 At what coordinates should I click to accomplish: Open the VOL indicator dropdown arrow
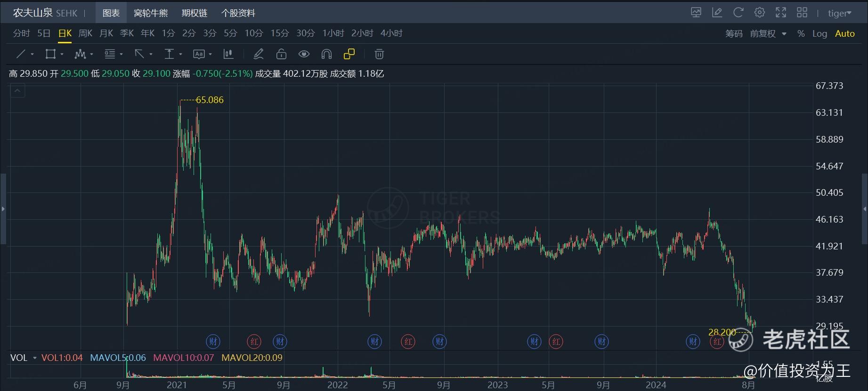point(34,358)
